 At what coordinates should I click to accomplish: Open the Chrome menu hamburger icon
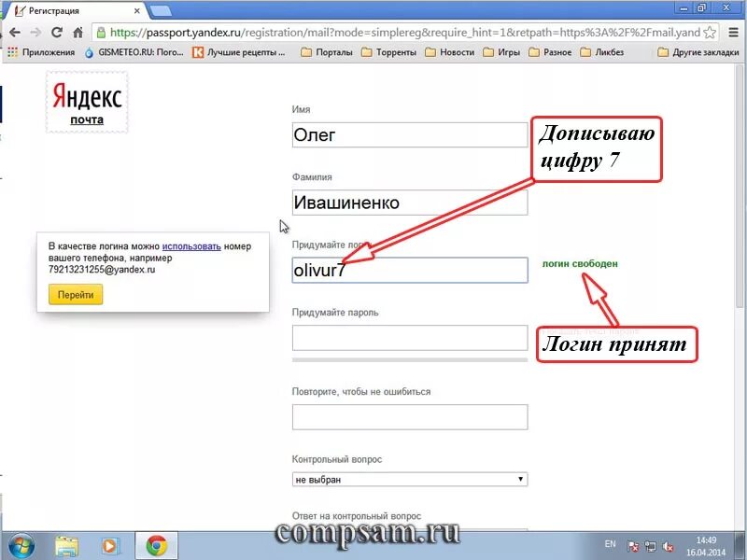click(734, 33)
